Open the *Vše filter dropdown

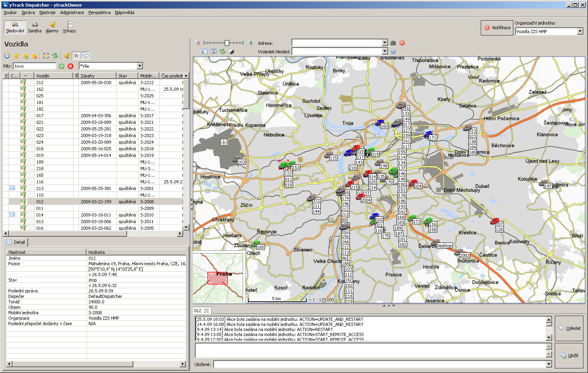point(140,66)
